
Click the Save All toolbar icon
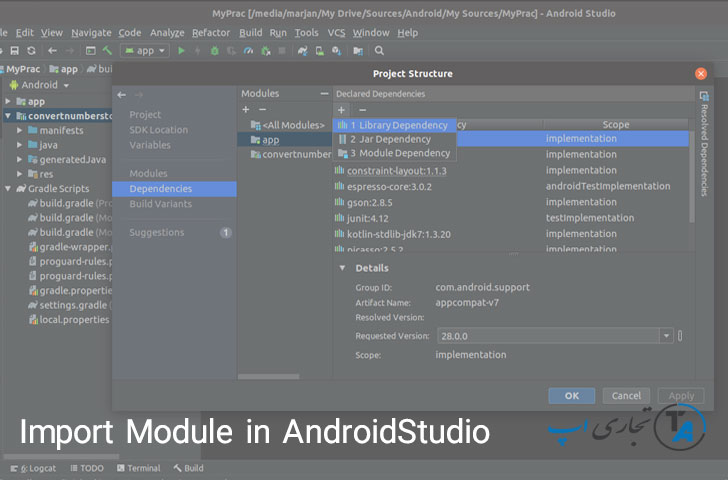coord(14,51)
